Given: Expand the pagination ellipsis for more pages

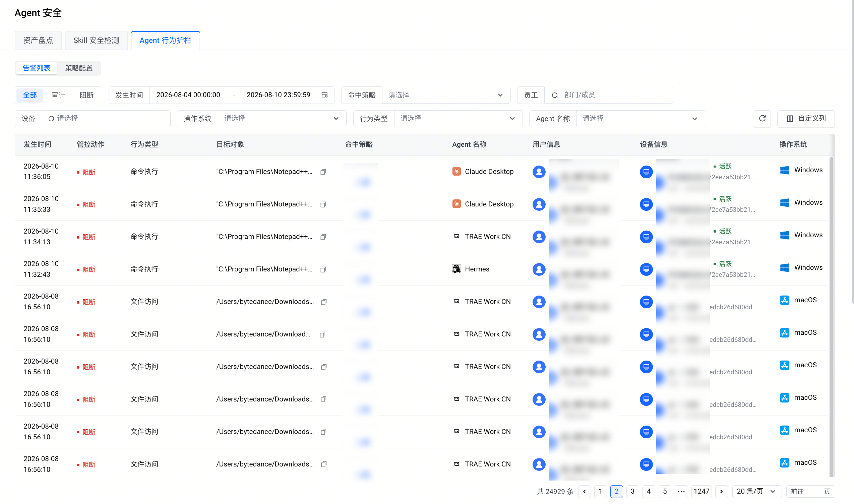Looking at the screenshot, I should 681,492.
